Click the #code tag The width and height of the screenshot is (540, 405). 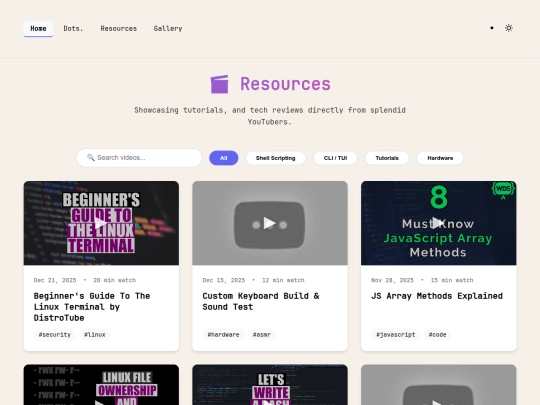point(437,334)
